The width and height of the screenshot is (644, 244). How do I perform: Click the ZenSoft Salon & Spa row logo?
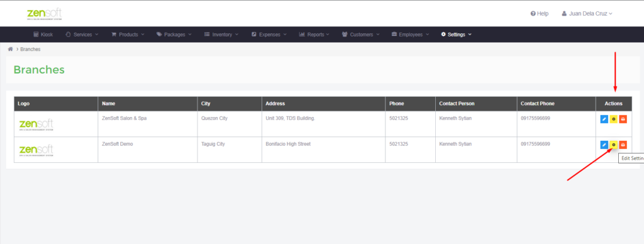point(36,125)
